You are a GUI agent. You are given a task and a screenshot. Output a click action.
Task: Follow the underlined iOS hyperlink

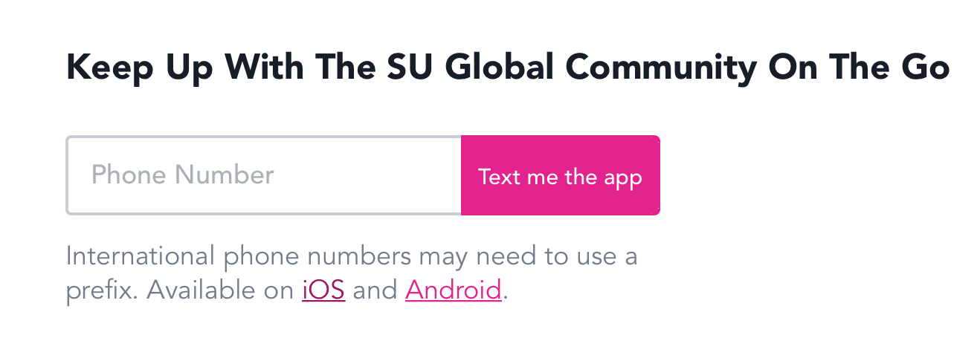pyautogui.click(x=323, y=289)
